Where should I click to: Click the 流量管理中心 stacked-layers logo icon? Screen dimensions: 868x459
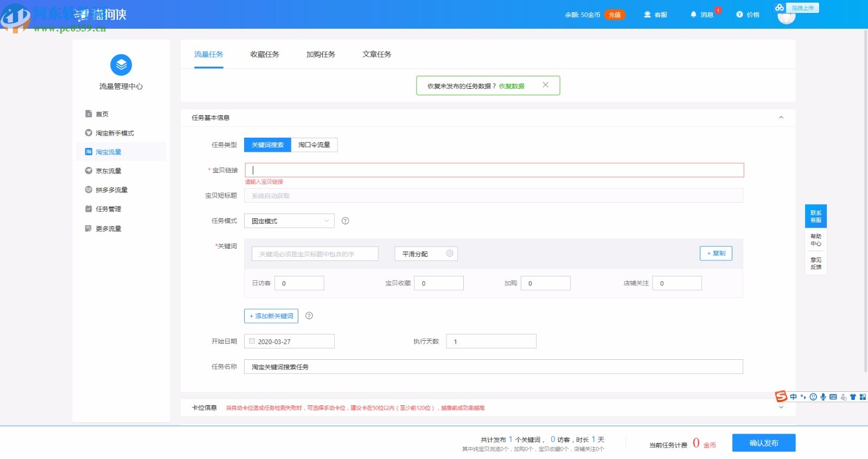(121, 65)
